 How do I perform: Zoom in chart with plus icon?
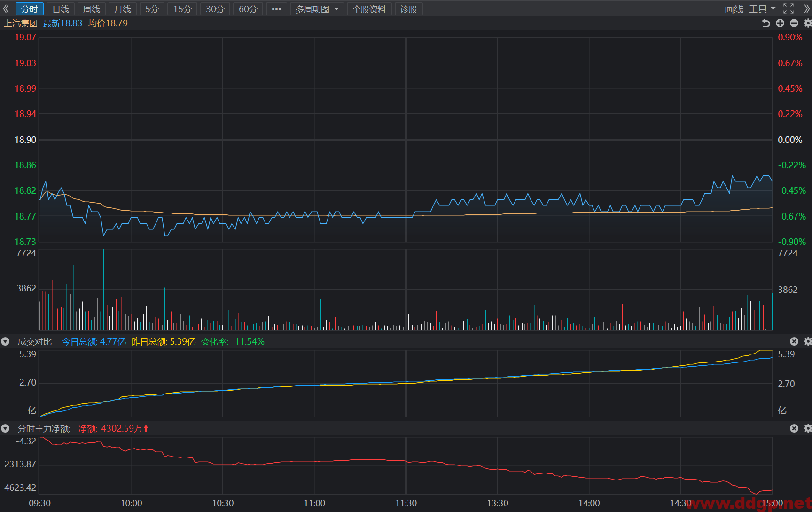point(780,23)
